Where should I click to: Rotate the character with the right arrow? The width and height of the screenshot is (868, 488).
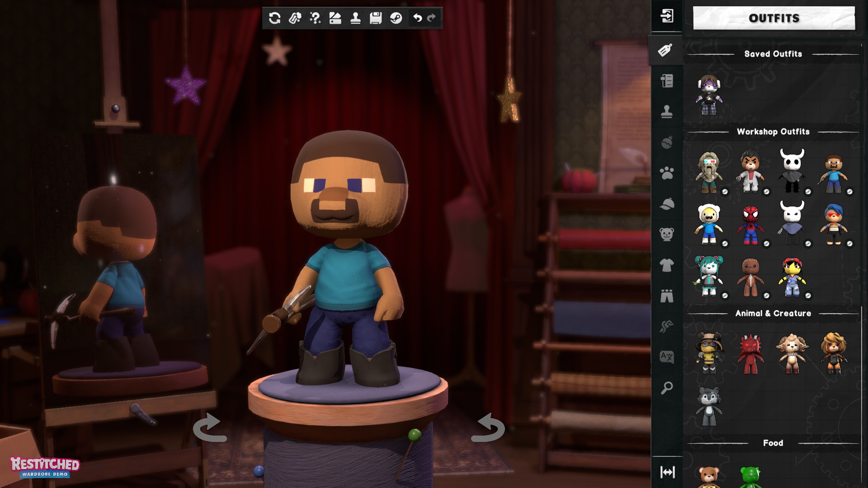pyautogui.click(x=488, y=427)
